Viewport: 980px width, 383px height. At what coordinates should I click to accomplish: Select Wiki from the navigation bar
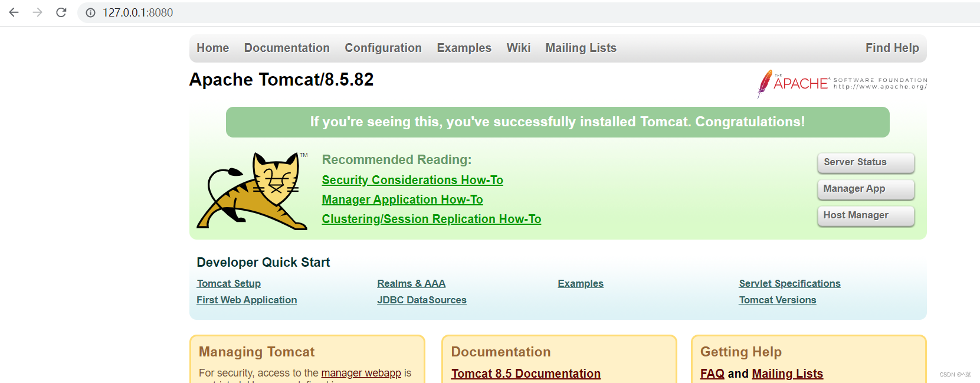point(518,48)
